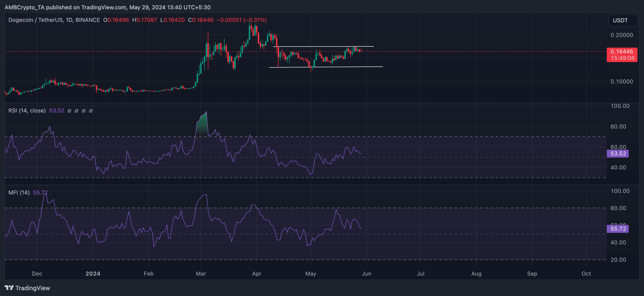The image size is (644, 296).
Task: Click the RSI pane 80.00 axis label
Action: coord(618,126)
